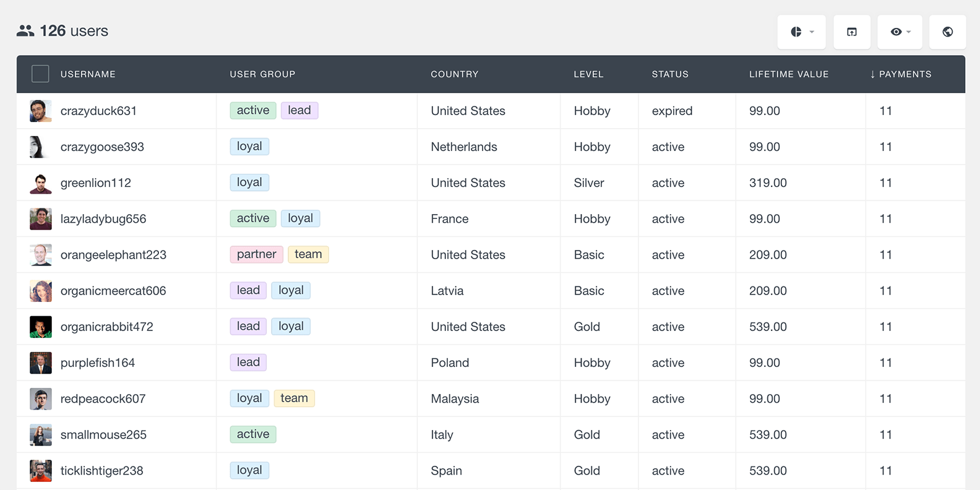The width and height of the screenshot is (980, 490).
Task: Open user lazyladybug656
Action: point(103,218)
